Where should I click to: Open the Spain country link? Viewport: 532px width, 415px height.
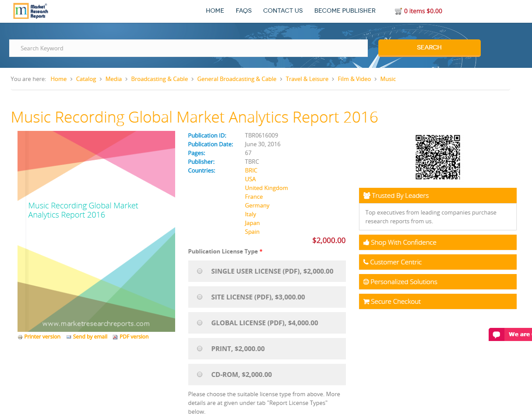[x=252, y=232]
